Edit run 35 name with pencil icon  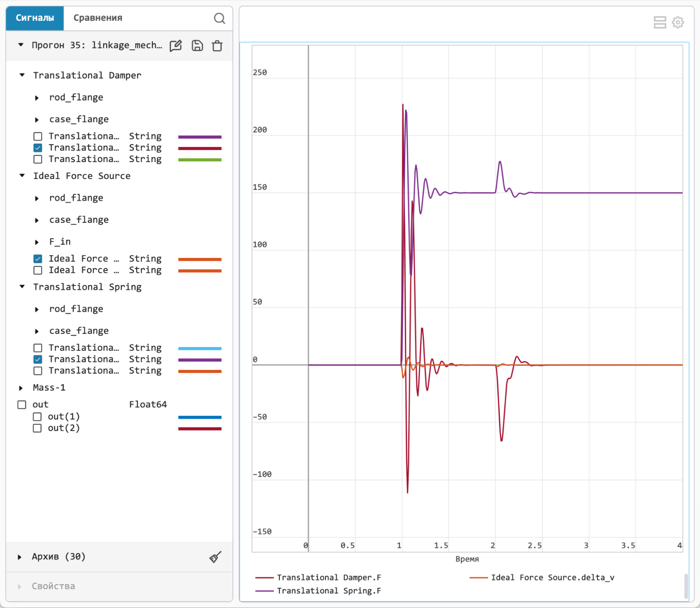tap(176, 45)
